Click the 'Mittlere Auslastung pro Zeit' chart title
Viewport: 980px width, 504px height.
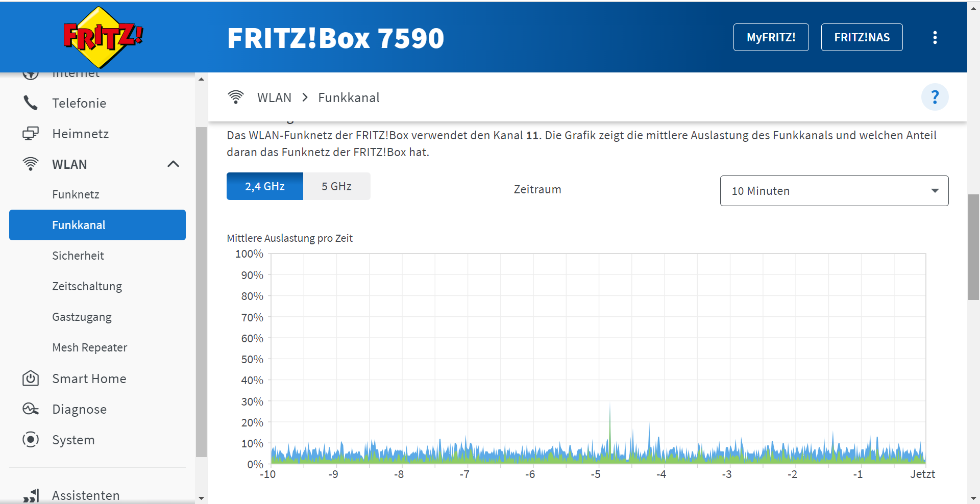pyautogui.click(x=289, y=238)
